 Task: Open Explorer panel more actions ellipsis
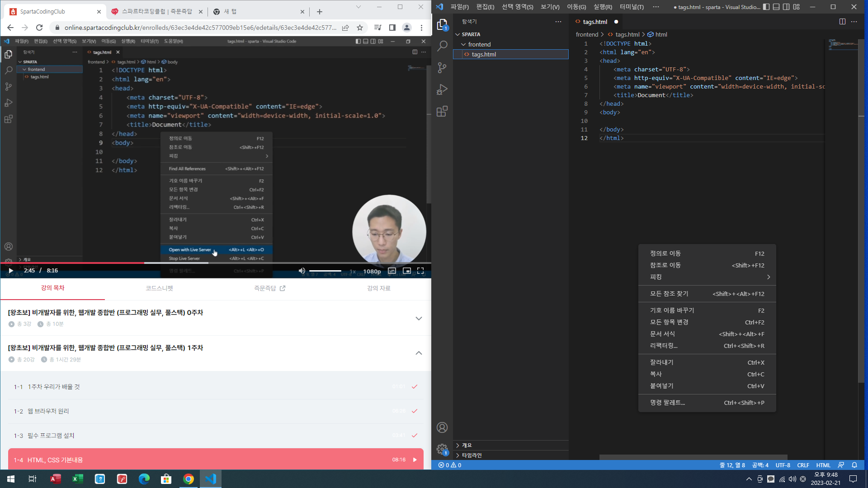(558, 22)
